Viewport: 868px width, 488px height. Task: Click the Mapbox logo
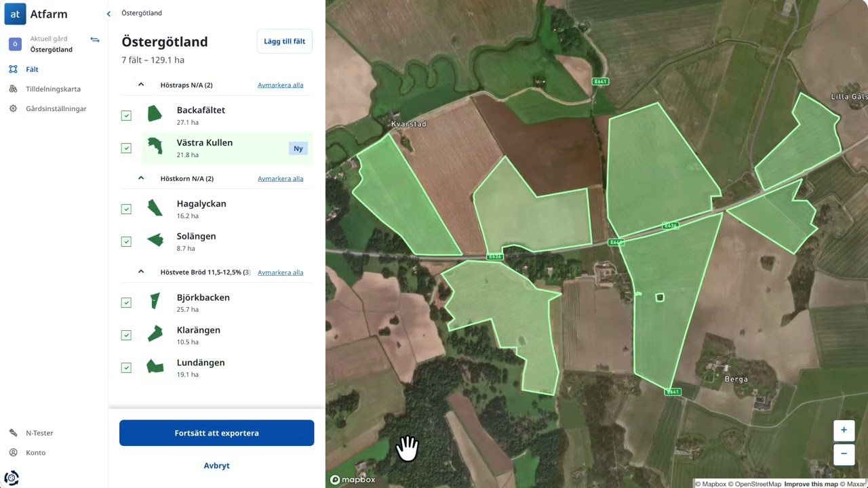point(353,480)
